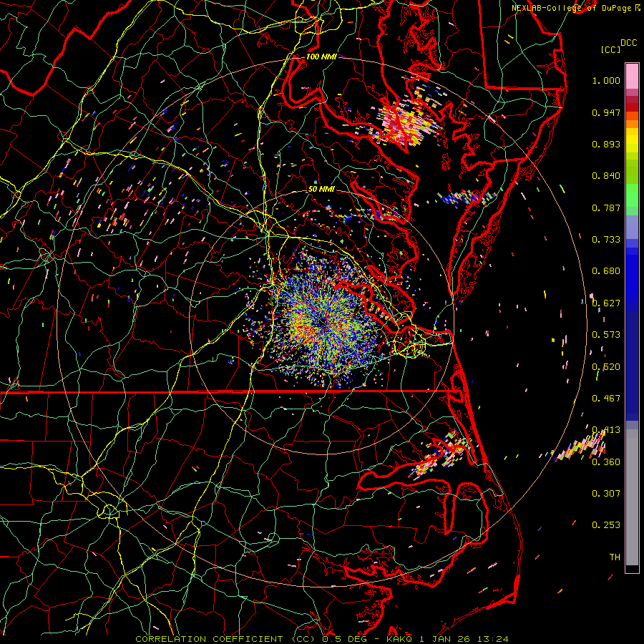Click the 0.680 scale value
The height and width of the screenshot is (644, 644).
[606, 271]
